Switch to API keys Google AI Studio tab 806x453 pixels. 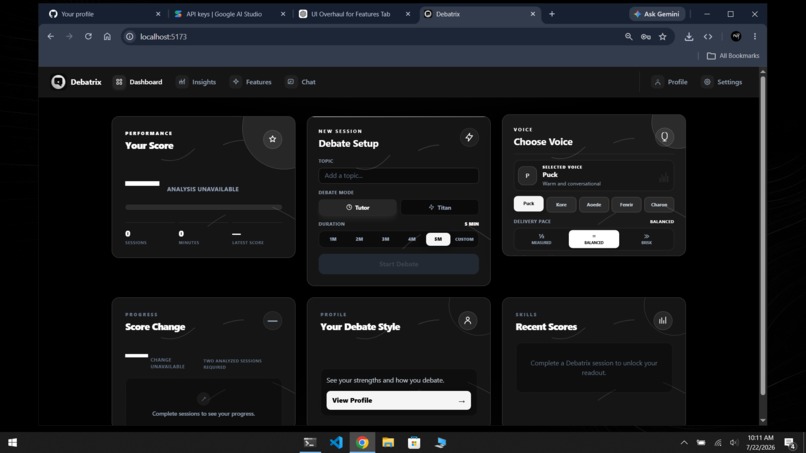coord(228,14)
